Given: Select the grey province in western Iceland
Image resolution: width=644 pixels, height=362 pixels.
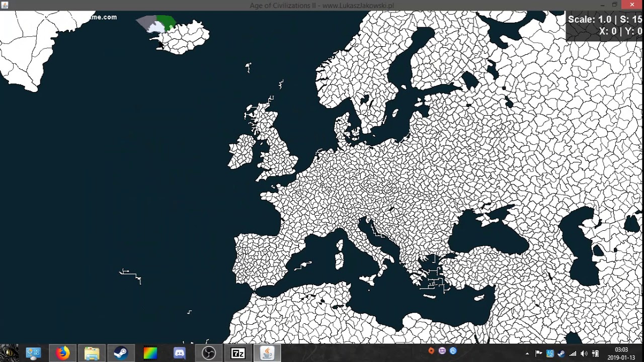Looking at the screenshot, I should point(147,23).
